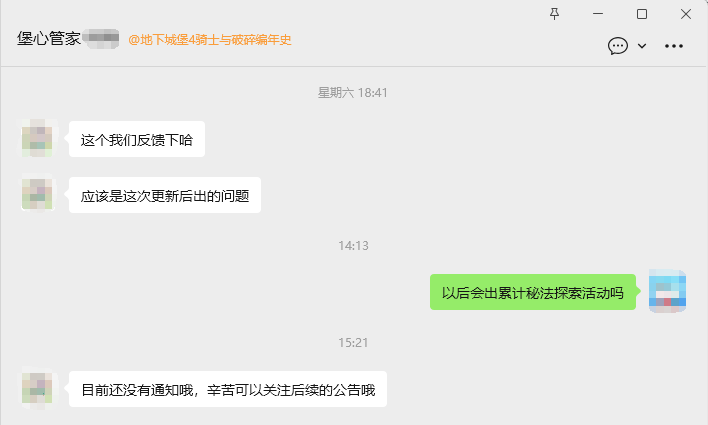
Task: Click the 星期六 18:41 timestamp
Action: (x=353, y=93)
